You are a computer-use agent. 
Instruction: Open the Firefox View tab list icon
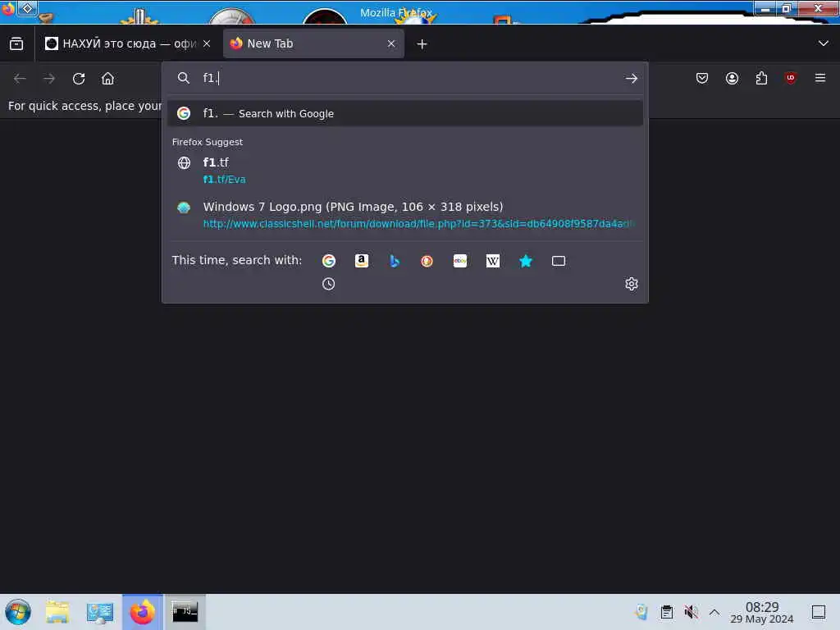click(16, 44)
